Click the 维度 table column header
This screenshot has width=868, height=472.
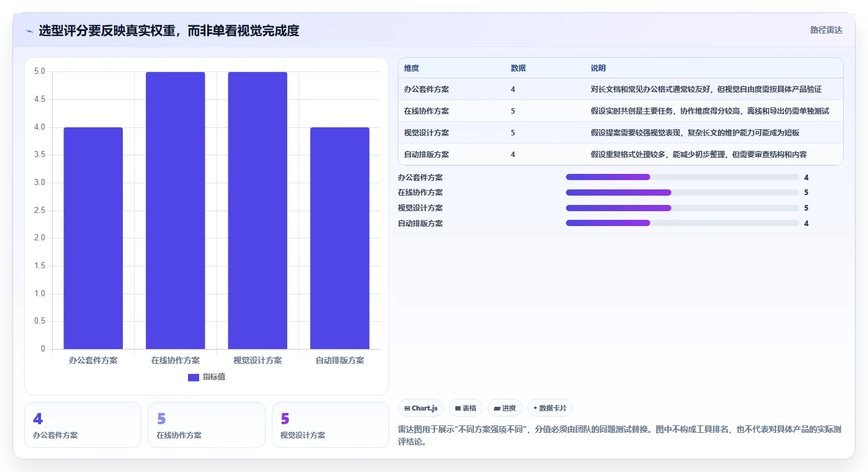(411, 68)
